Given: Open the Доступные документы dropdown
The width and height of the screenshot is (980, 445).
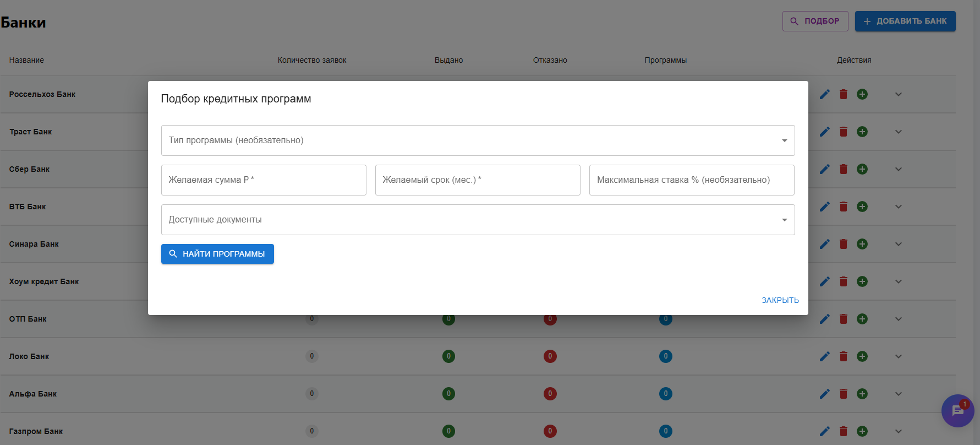Looking at the screenshot, I should point(477,220).
